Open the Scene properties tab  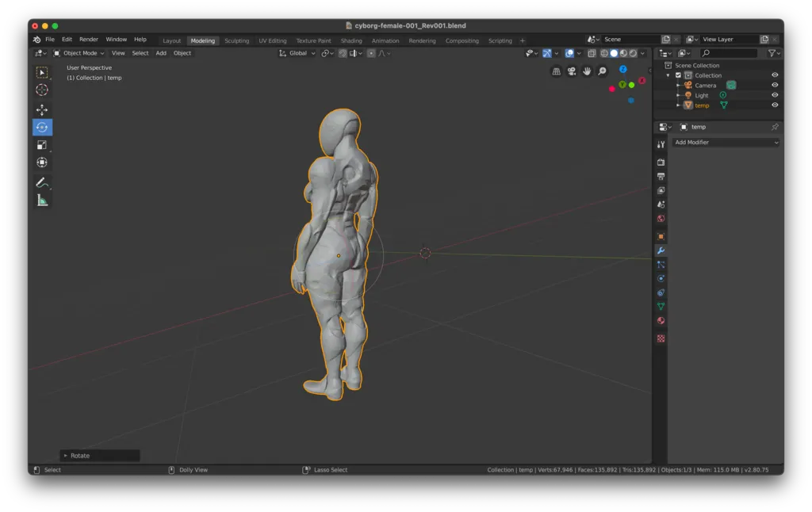[661, 204]
